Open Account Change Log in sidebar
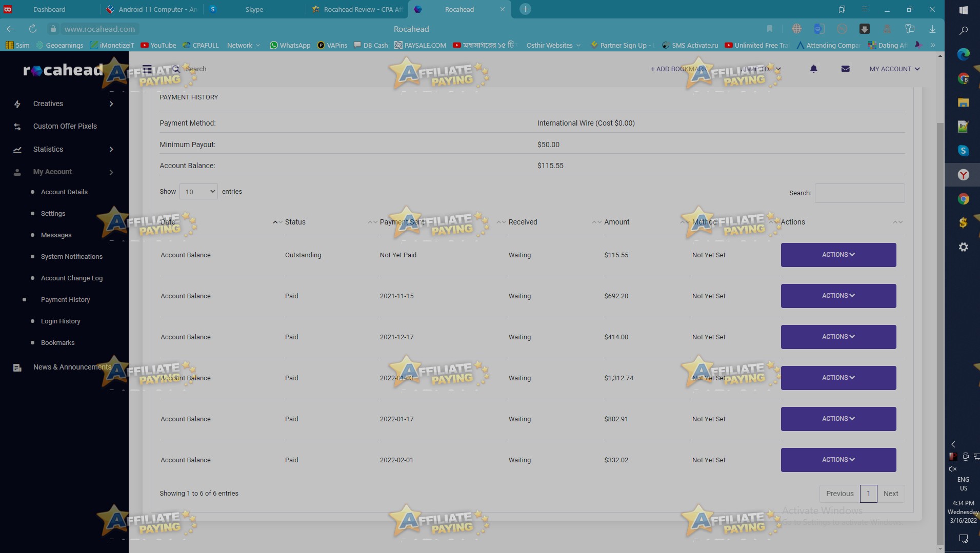 tap(72, 278)
